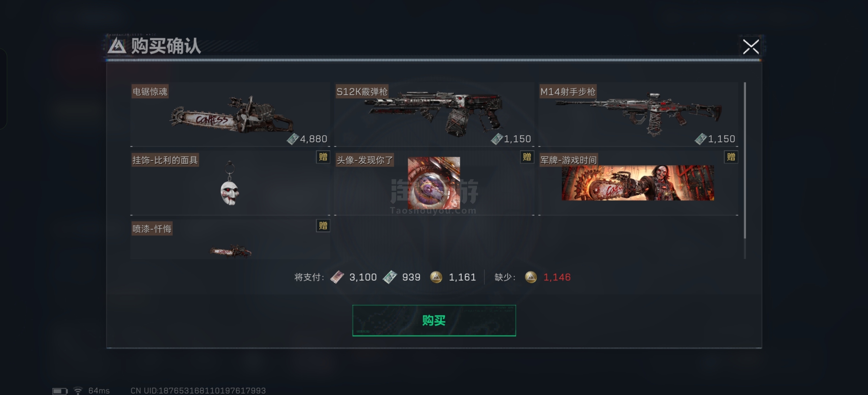Select the M14射手步枪 rifle skin
Image resolution: width=868 pixels, height=395 pixels.
tap(638, 115)
